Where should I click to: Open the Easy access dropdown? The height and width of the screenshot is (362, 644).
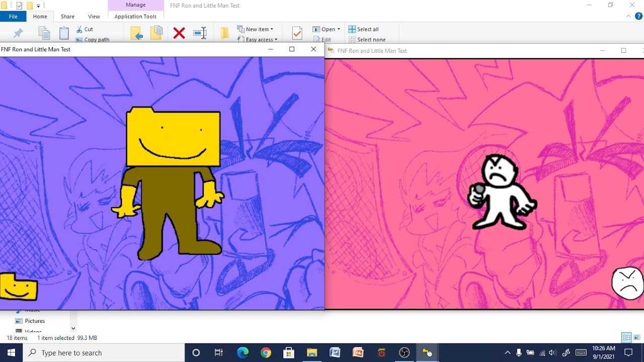pos(257,39)
